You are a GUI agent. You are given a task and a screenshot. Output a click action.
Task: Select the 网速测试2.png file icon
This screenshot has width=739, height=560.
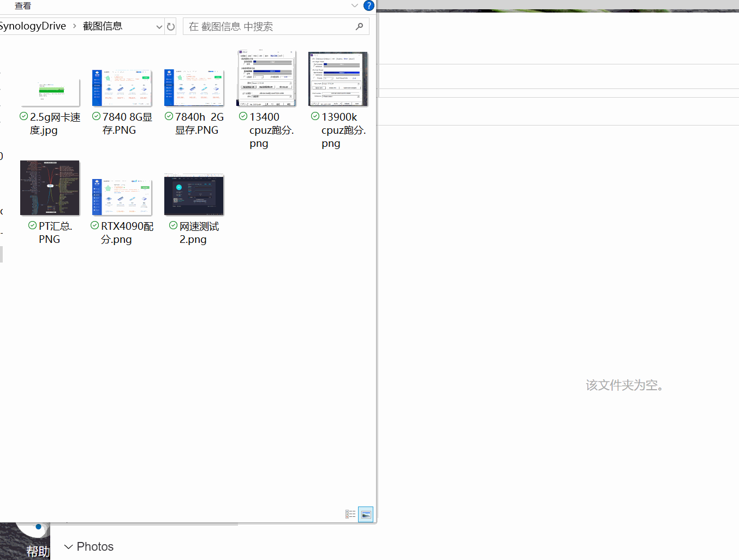(194, 195)
